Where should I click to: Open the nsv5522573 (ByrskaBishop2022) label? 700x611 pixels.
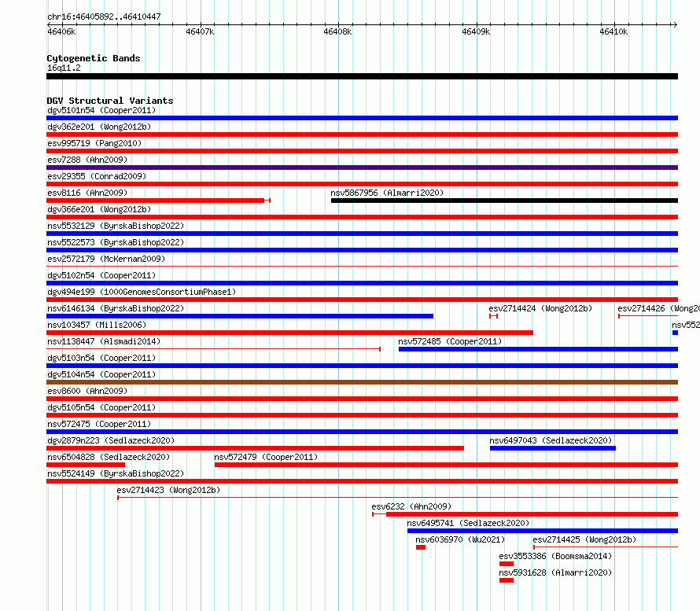[116, 242]
